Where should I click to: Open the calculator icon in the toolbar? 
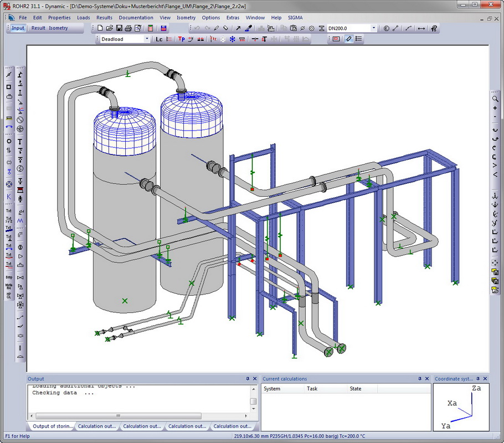[x=150, y=28]
